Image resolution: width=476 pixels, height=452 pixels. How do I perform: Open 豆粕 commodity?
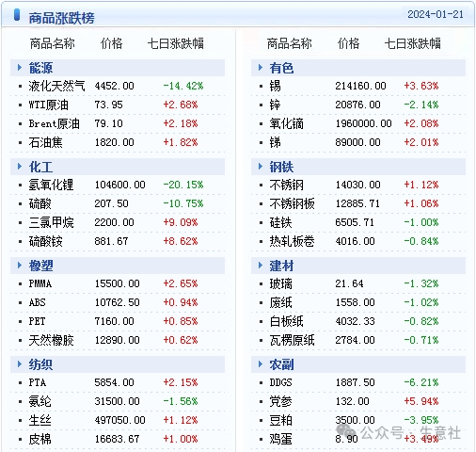(280, 420)
